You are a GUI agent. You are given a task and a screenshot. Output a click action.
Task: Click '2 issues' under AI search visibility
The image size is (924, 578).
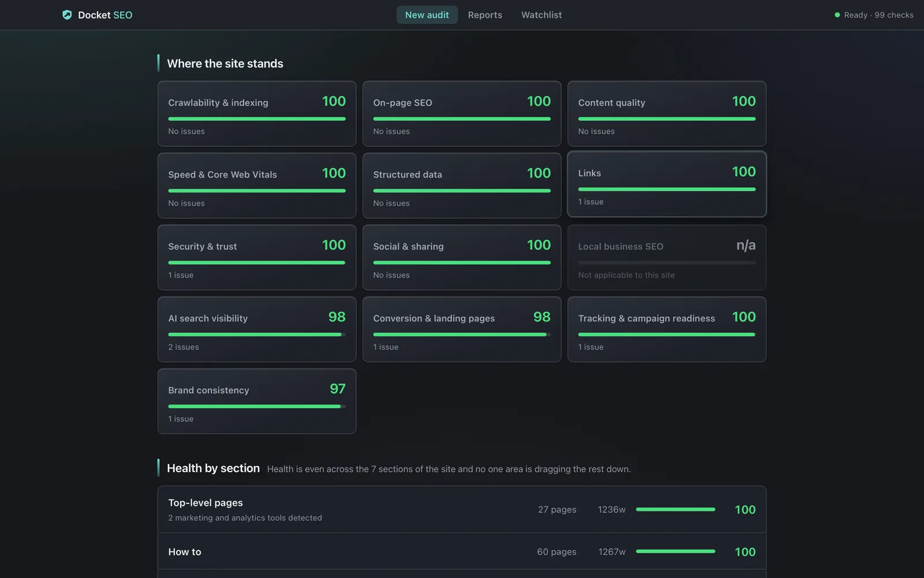click(x=184, y=347)
